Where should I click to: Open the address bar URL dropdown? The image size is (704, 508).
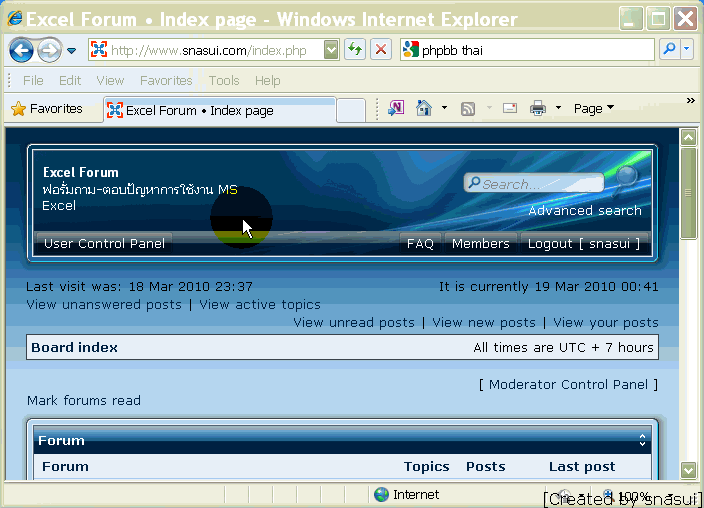click(332, 50)
